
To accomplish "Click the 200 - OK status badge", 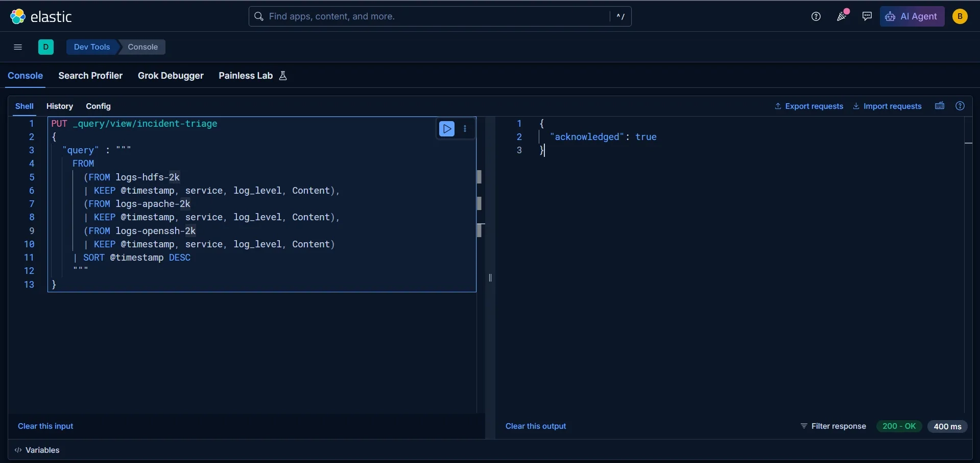I will 899,426.
